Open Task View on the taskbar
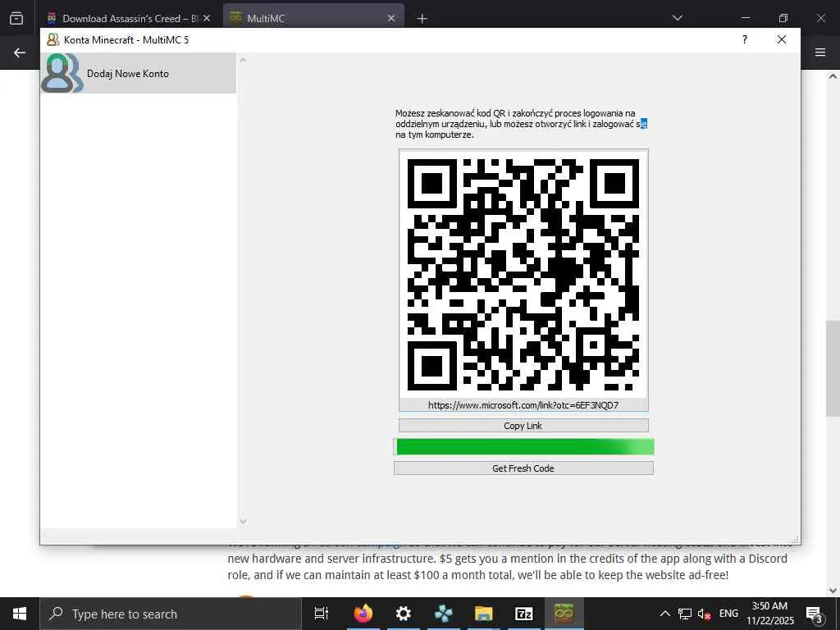The image size is (840, 630). click(322, 614)
